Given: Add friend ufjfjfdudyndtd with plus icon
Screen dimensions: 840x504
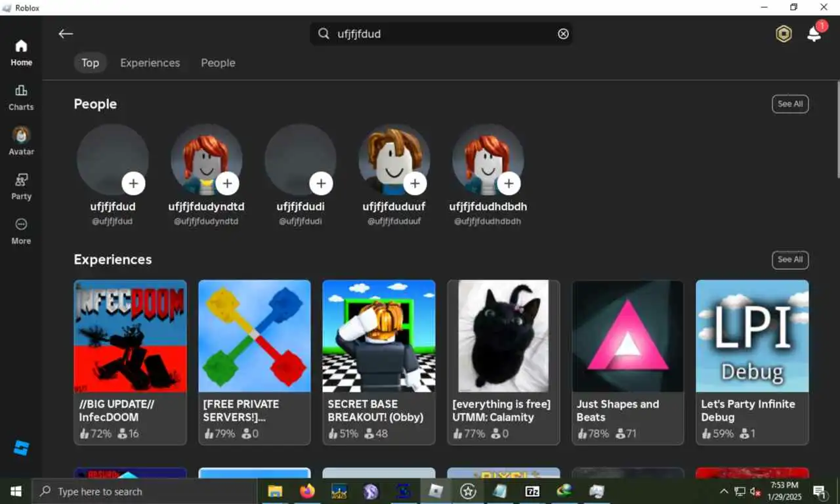Looking at the screenshot, I should (x=227, y=184).
